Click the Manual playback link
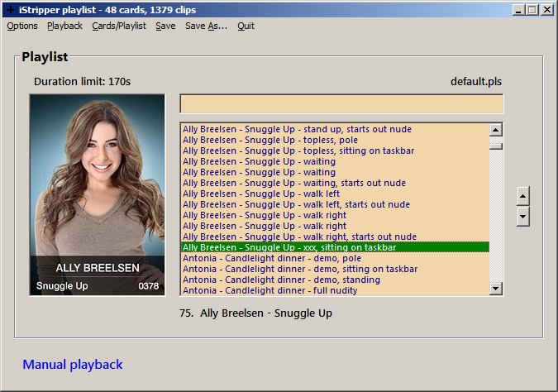The height and width of the screenshot is (392, 558). click(x=73, y=365)
